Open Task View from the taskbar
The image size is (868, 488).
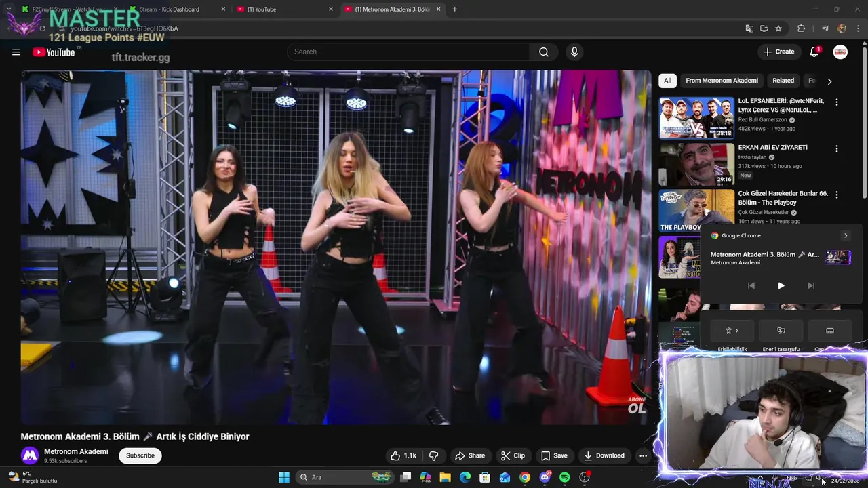pyautogui.click(x=406, y=477)
